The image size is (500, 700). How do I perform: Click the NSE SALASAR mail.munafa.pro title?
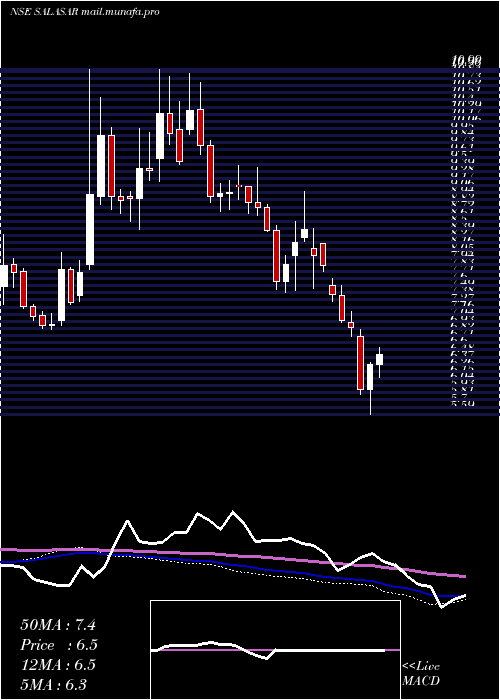pos(84,12)
